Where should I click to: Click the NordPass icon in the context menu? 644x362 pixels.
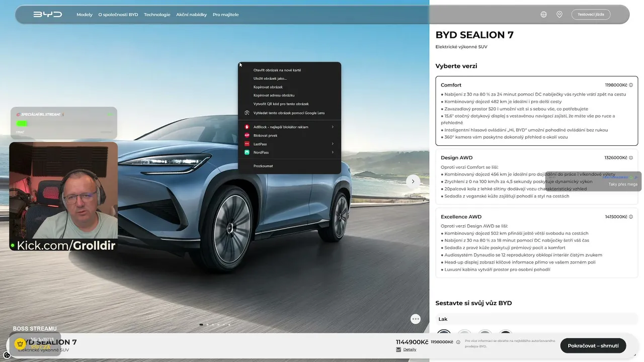coord(247,152)
